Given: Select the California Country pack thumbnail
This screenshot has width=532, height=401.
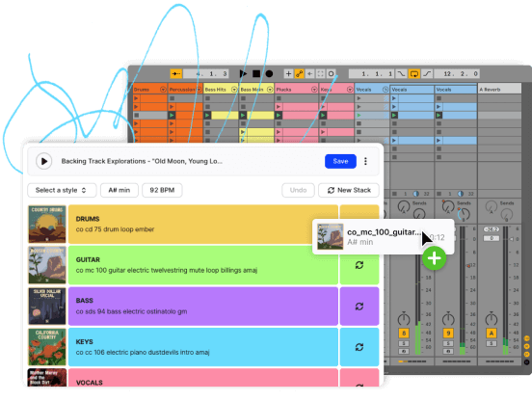Looking at the screenshot, I should click(x=47, y=347).
